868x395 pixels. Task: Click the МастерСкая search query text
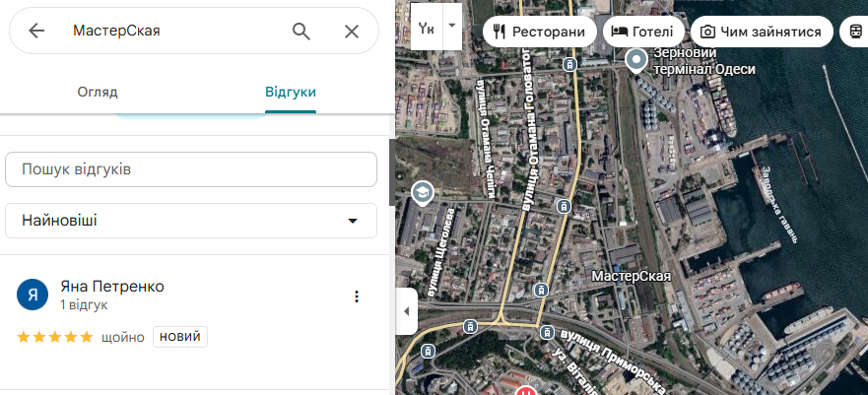(117, 31)
